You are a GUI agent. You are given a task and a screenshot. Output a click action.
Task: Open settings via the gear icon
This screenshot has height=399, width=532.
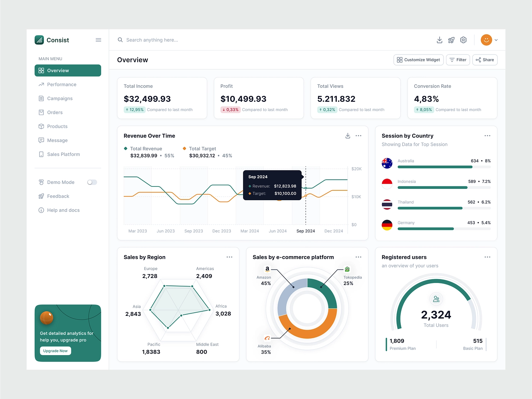[463, 40]
